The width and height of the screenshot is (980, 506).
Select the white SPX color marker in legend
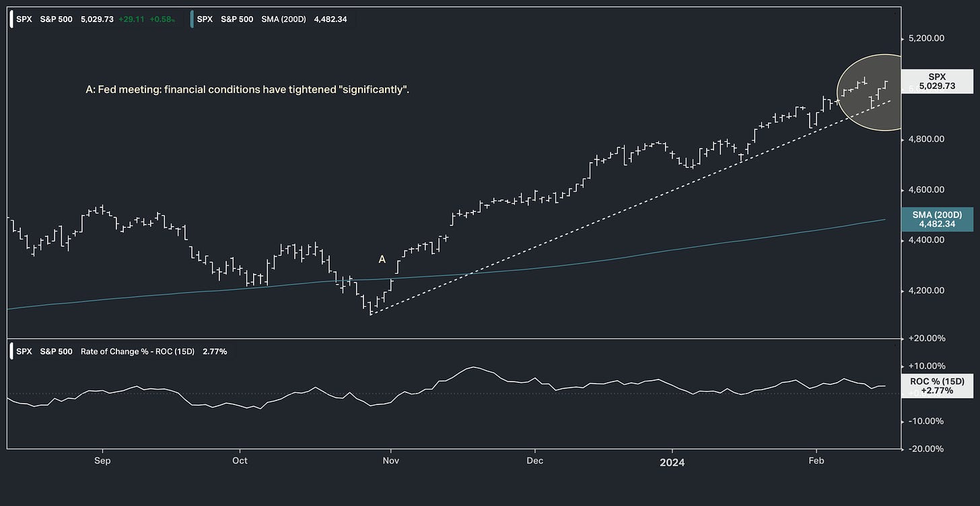click(x=12, y=19)
